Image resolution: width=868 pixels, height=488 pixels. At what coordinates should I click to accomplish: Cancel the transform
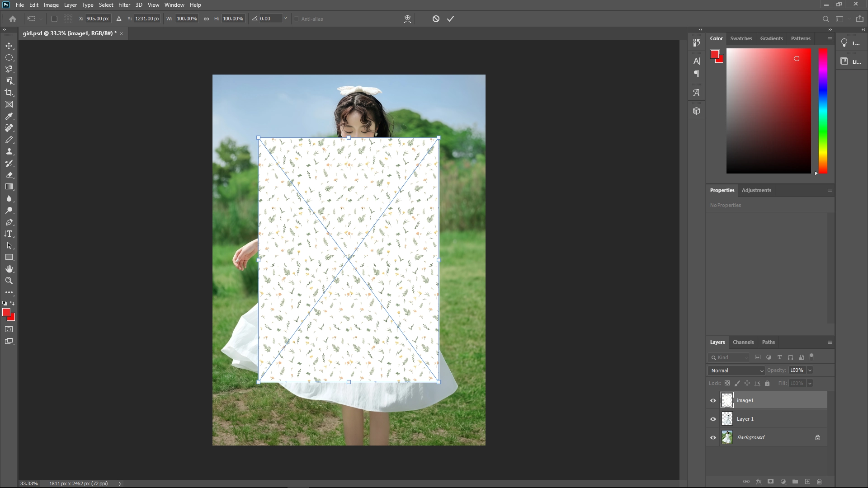point(435,19)
